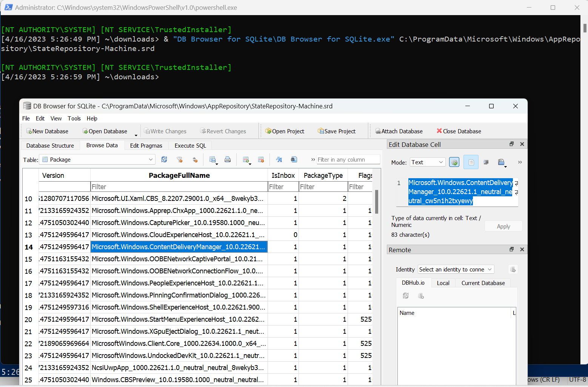Select NcsiUwpApp package name cell
588x387 pixels.
(x=179, y=367)
